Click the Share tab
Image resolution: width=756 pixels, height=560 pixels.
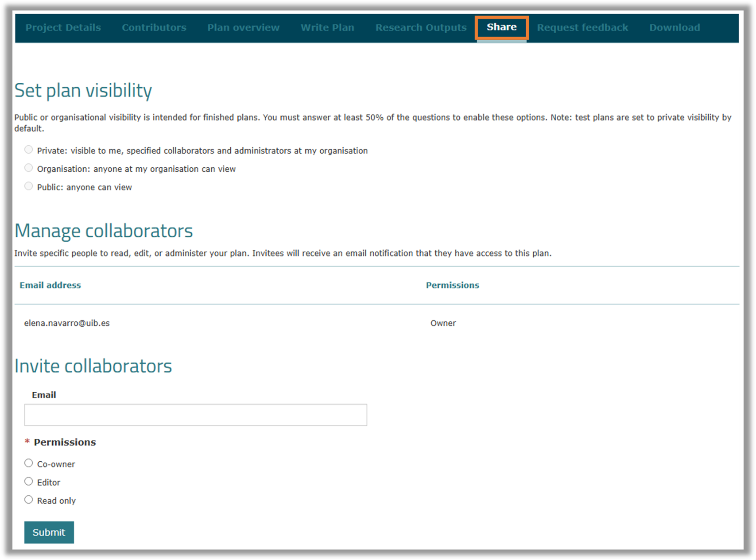(x=502, y=27)
